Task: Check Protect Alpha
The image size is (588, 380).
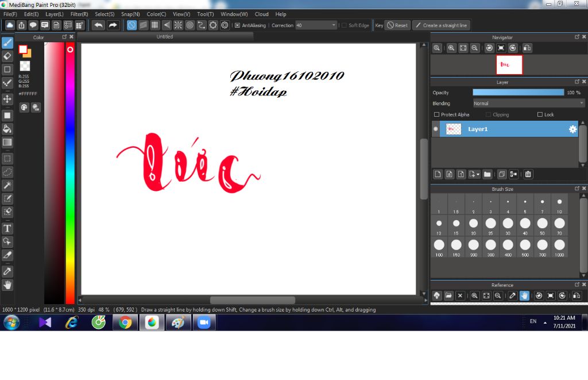Action: [436, 114]
